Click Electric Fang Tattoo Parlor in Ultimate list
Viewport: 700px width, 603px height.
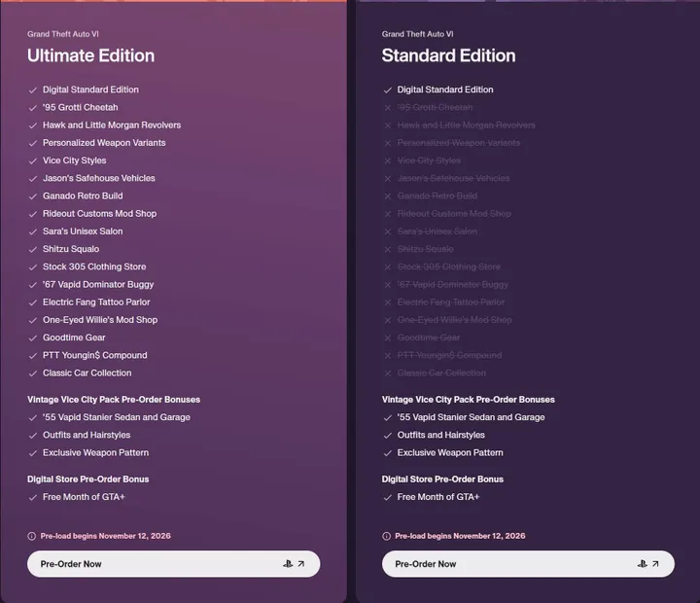point(96,301)
